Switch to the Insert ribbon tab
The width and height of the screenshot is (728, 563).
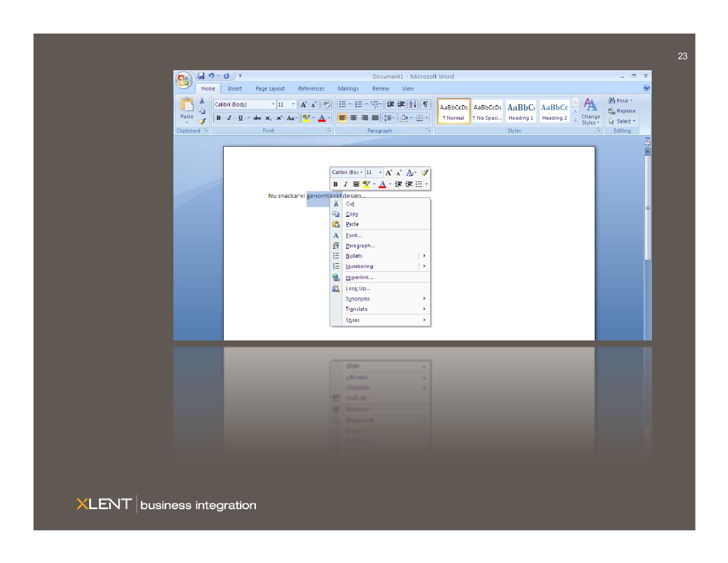[x=235, y=89]
